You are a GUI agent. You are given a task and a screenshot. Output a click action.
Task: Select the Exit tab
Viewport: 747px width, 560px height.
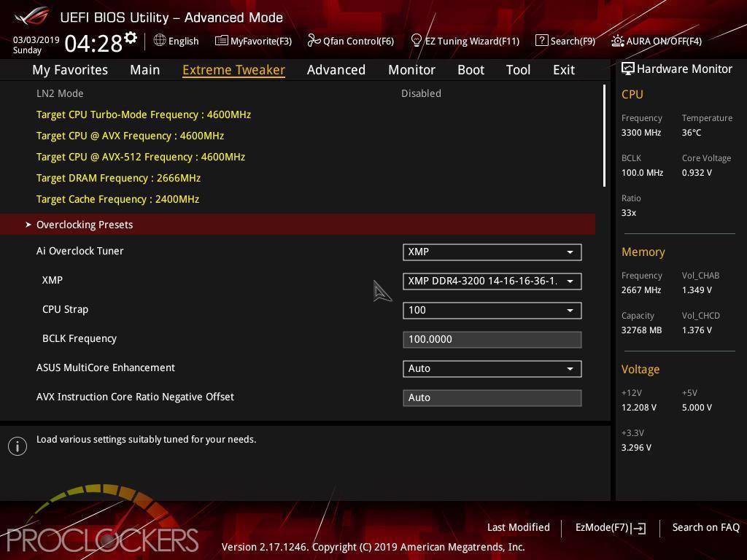tap(564, 70)
